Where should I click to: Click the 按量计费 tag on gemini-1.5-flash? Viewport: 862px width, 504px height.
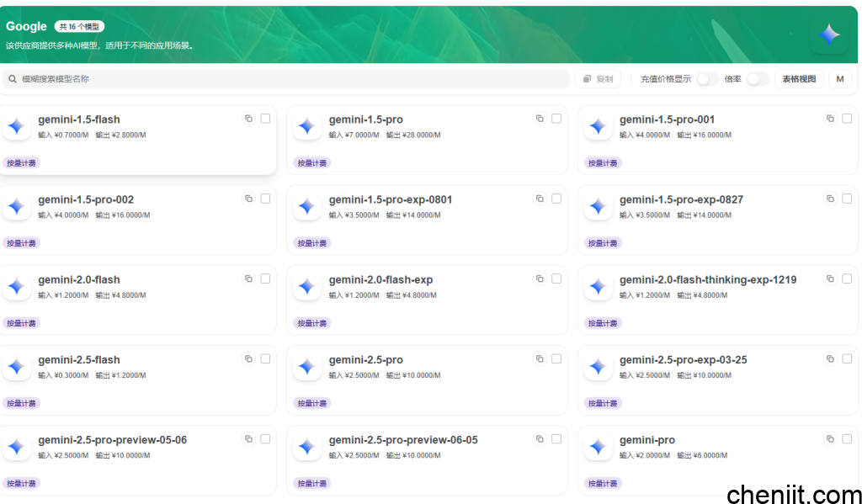coord(21,162)
